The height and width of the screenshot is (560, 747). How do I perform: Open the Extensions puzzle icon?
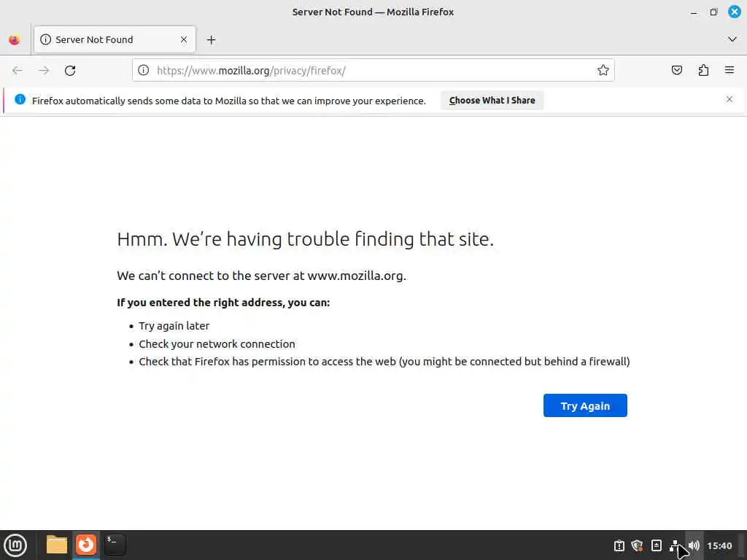click(x=703, y=71)
